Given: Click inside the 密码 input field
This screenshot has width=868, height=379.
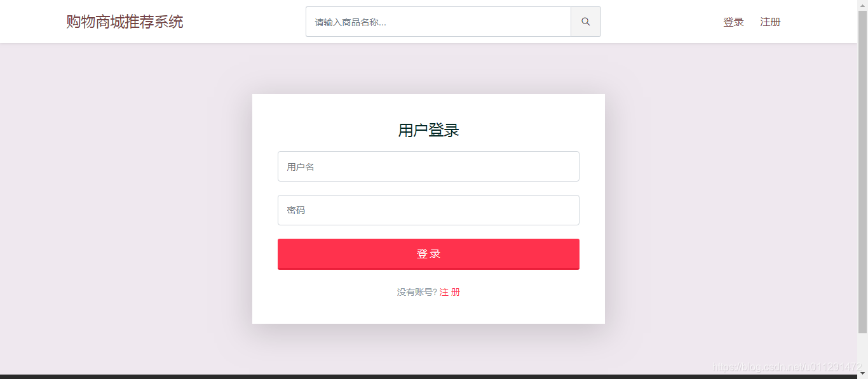Looking at the screenshot, I should 428,209.
